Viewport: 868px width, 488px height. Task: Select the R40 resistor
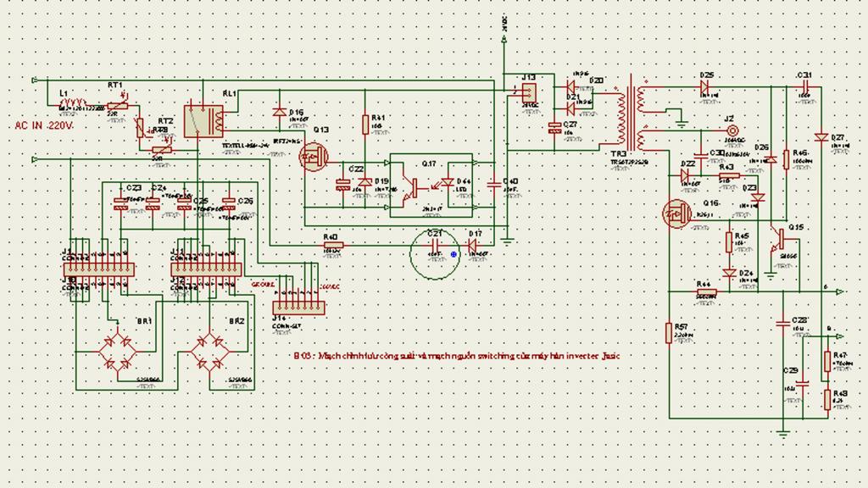[x=332, y=245]
